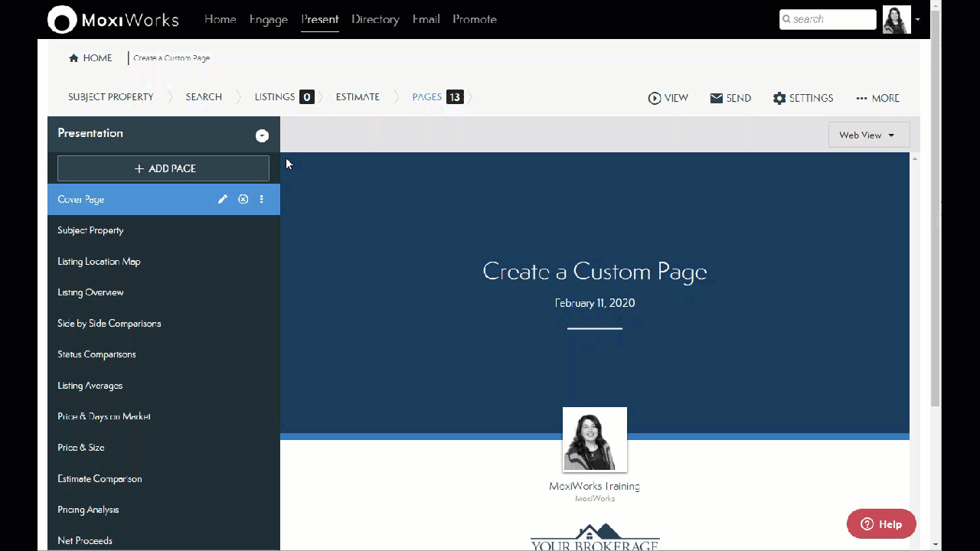Click the Create a Custom Page breadcrumb
Screen dimensions: 980x551
pos(171,58)
